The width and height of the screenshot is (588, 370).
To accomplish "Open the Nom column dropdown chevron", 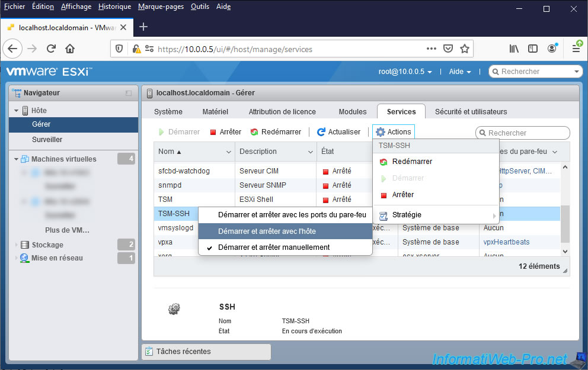I will (x=228, y=152).
